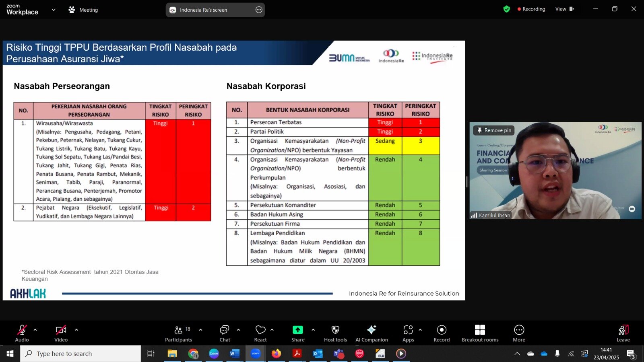Viewport: 644px width, 362px height.
Task: Expand the Chat options caret
Action: [x=238, y=330]
